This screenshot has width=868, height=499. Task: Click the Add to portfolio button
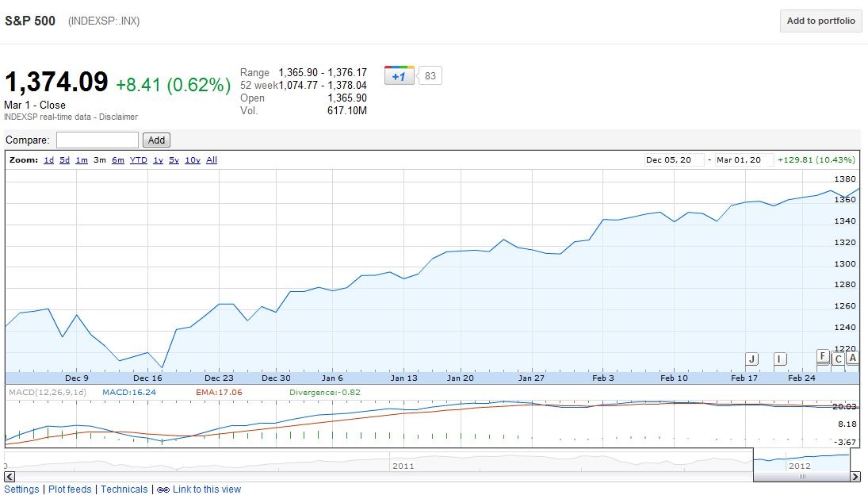pos(821,21)
